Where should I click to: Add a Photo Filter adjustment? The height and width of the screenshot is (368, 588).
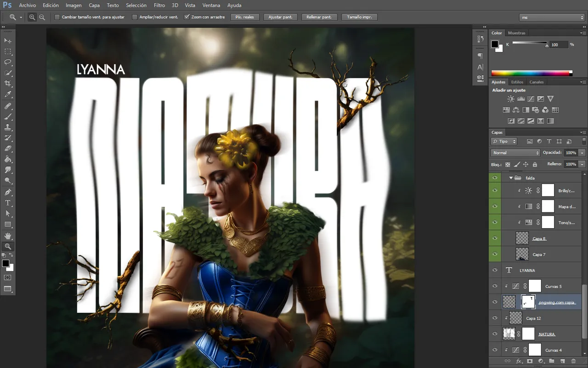click(535, 110)
